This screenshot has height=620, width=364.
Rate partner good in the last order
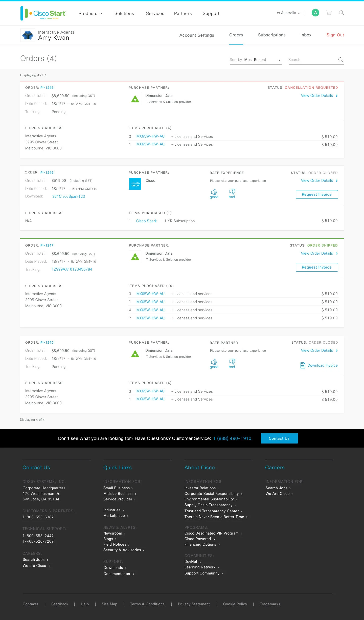[214, 364]
